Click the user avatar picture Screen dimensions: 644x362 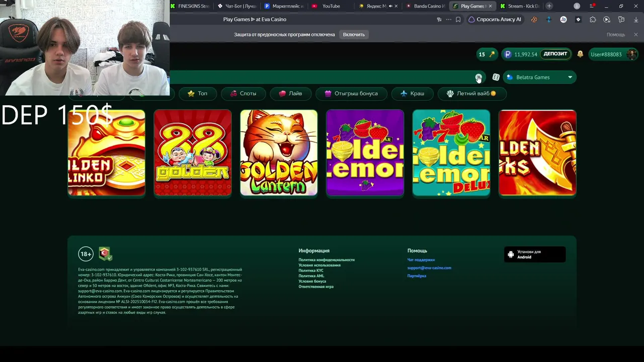click(632, 54)
